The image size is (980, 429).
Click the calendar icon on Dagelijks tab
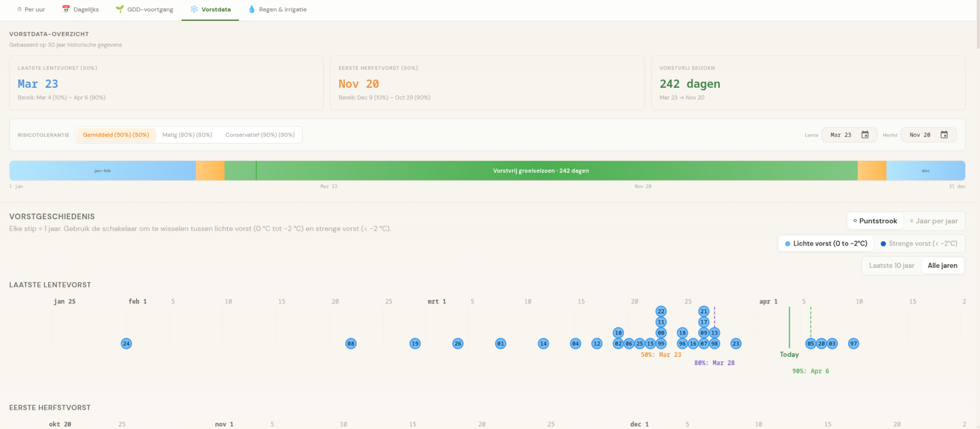[66, 9]
